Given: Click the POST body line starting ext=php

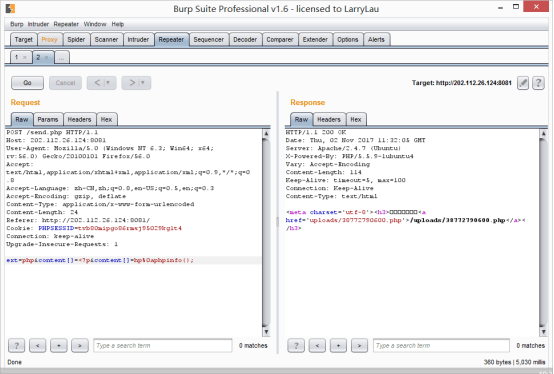Looking at the screenshot, I should pos(100,260).
